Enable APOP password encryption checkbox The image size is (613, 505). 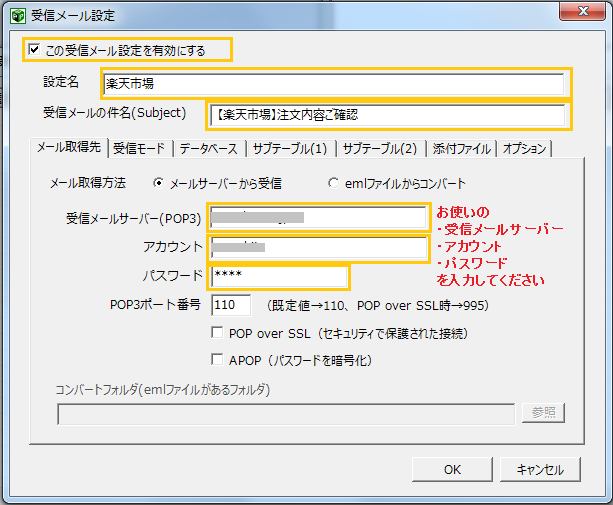click(217, 359)
